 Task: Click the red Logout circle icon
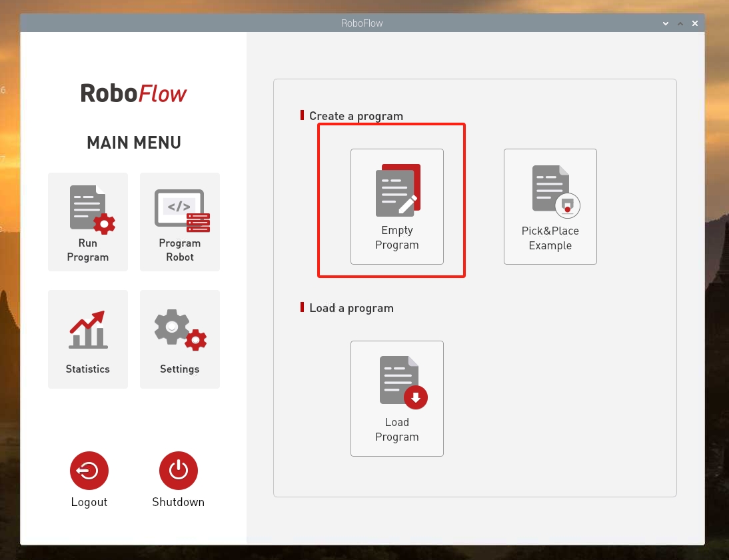coord(89,471)
